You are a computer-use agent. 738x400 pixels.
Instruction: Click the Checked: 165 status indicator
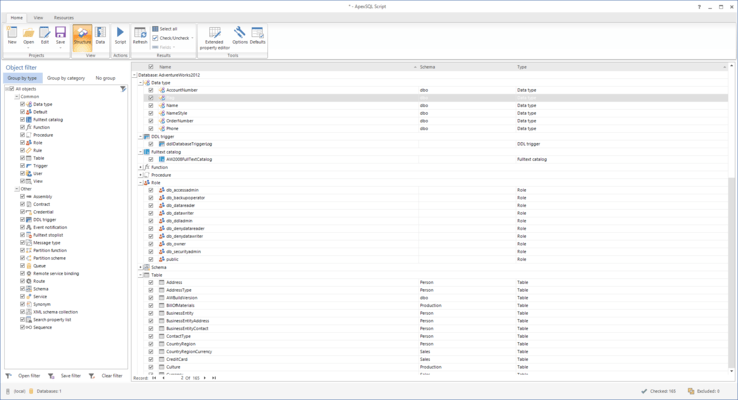coord(658,391)
